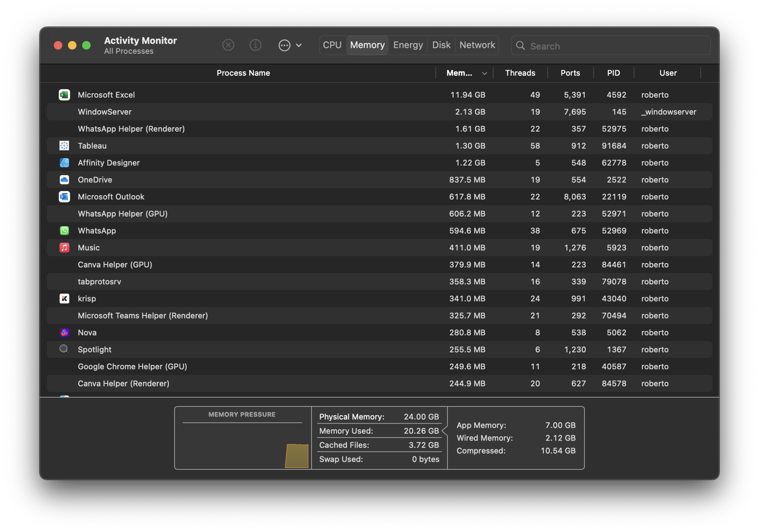Click the WhatsApp green icon
Screen dimensions: 759x532
coord(64,231)
